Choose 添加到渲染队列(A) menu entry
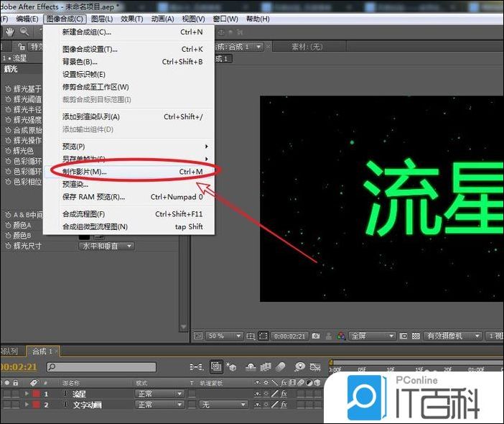504x424 pixels. click(129, 116)
